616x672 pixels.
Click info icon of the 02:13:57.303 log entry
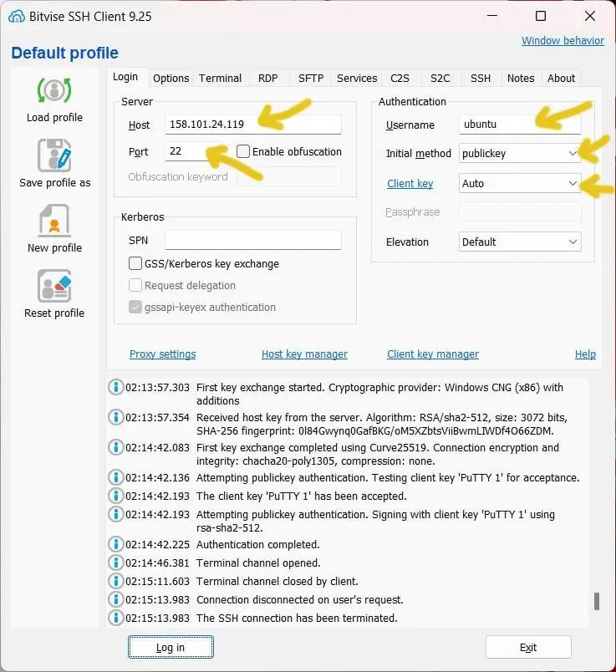coord(115,387)
